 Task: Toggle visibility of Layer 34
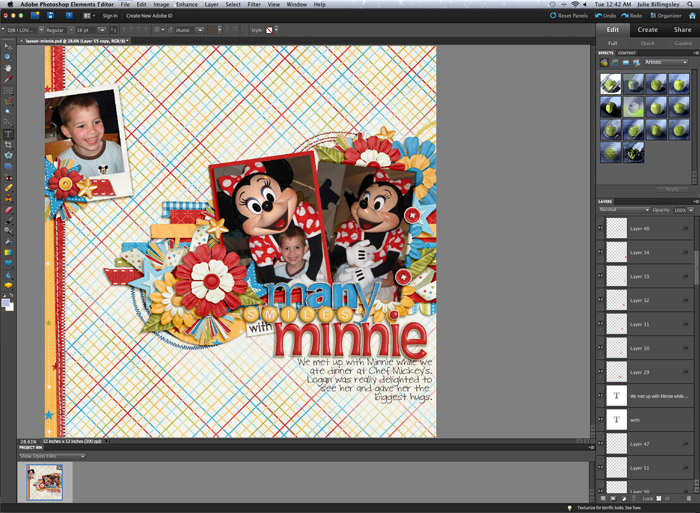click(600, 252)
